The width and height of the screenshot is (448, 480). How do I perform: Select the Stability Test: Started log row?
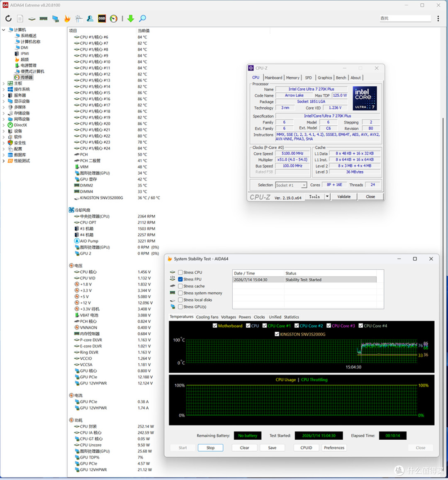pos(304,280)
